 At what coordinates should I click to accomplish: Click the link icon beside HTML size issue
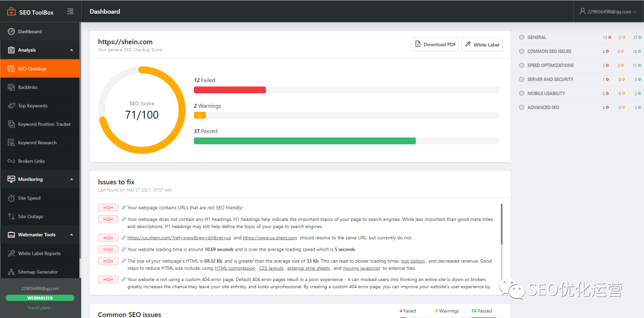tap(123, 261)
